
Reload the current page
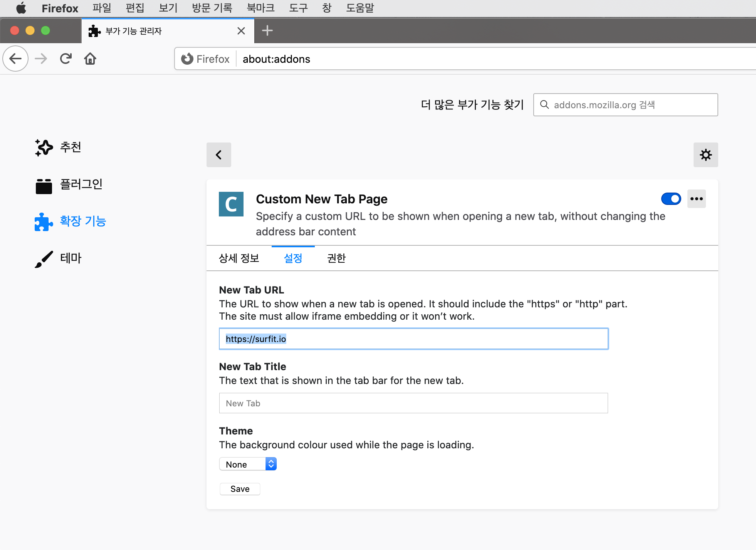[66, 59]
